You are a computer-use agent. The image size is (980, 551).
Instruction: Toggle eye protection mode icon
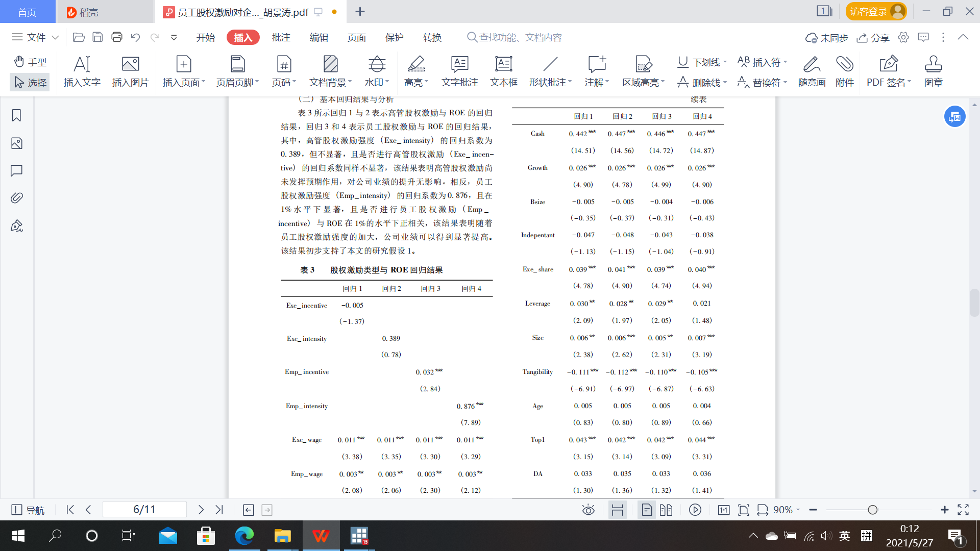[x=588, y=510]
